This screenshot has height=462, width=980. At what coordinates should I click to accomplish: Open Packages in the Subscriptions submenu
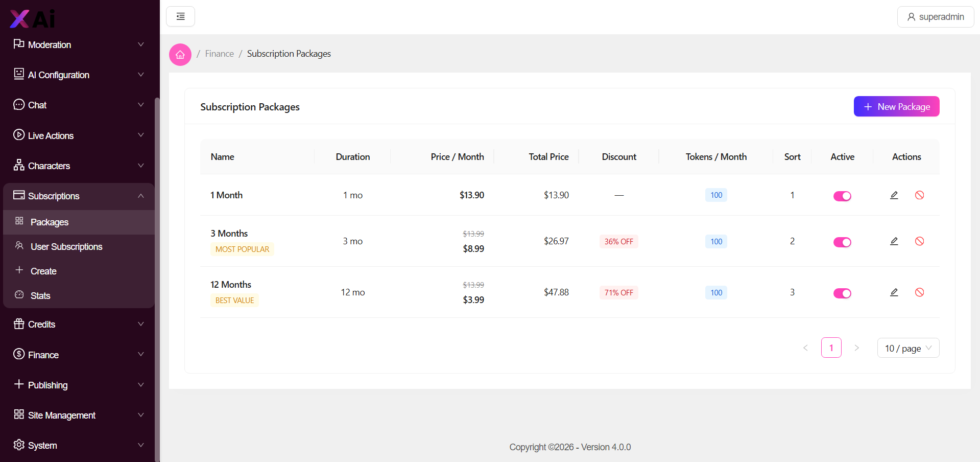tap(79, 222)
